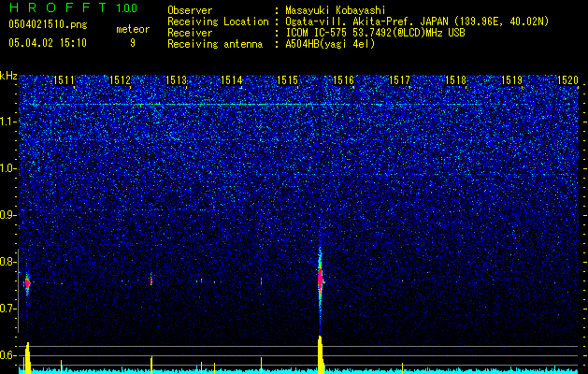The height and width of the screenshot is (374, 588).
Task: Click the 'Receiving antenna' label
Action: [x=215, y=44]
